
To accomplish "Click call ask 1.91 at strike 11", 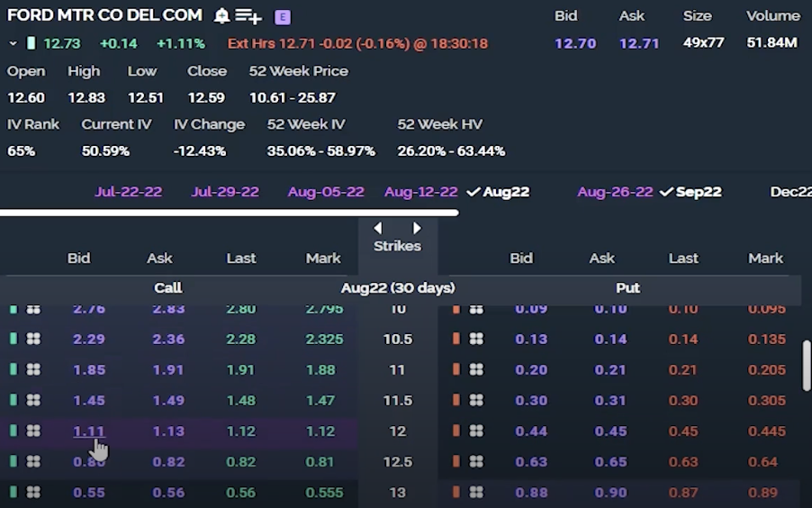I will tap(168, 369).
